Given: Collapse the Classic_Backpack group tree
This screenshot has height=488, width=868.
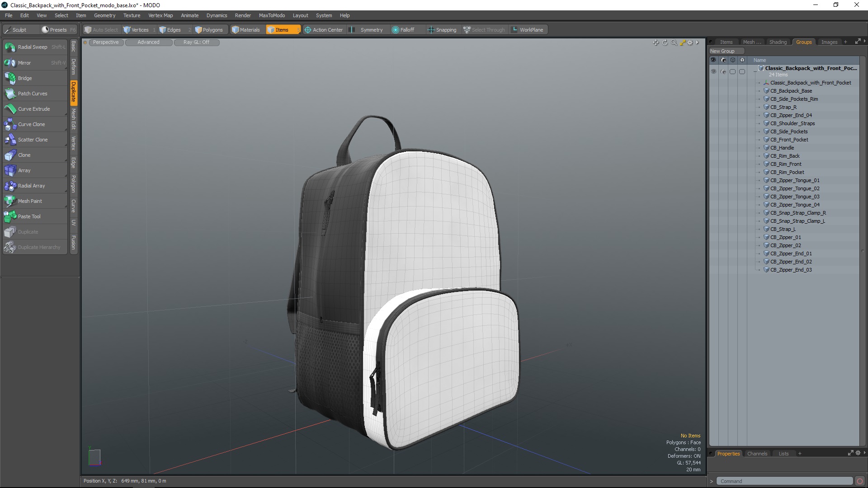Looking at the screenshot, I should click(755, 71).
